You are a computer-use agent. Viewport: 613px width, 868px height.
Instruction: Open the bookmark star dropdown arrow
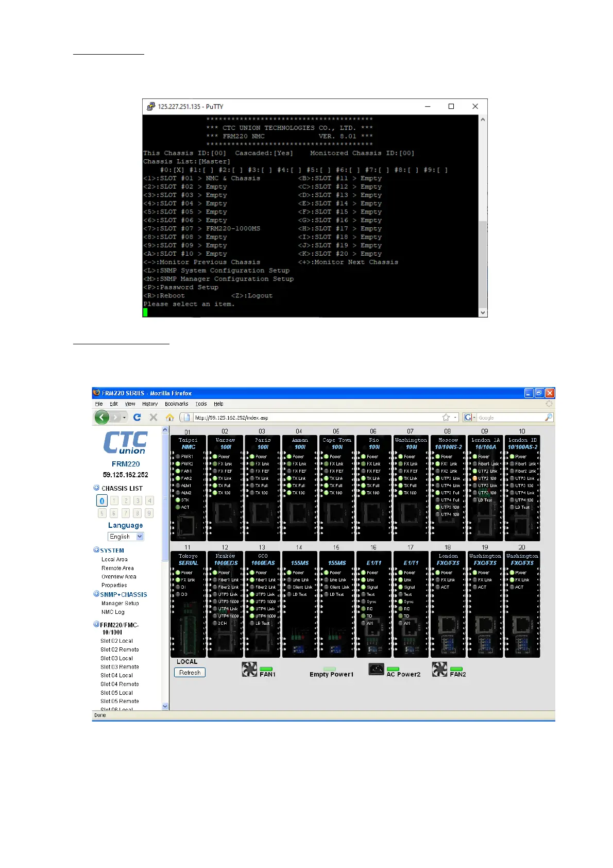point(455,417)
